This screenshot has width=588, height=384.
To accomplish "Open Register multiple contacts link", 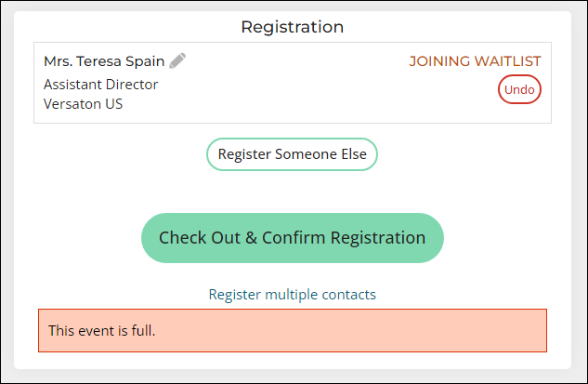I will (x=292, y=295).
